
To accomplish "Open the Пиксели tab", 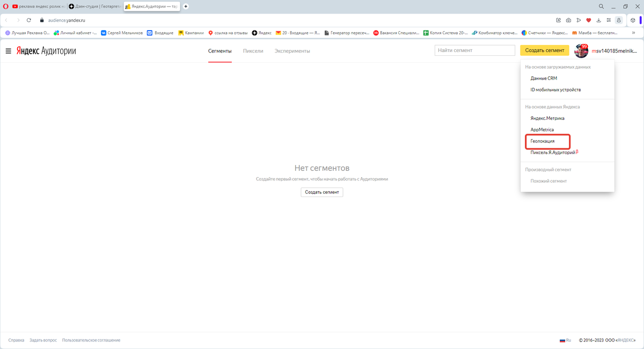I will click(x=253, y=51).
